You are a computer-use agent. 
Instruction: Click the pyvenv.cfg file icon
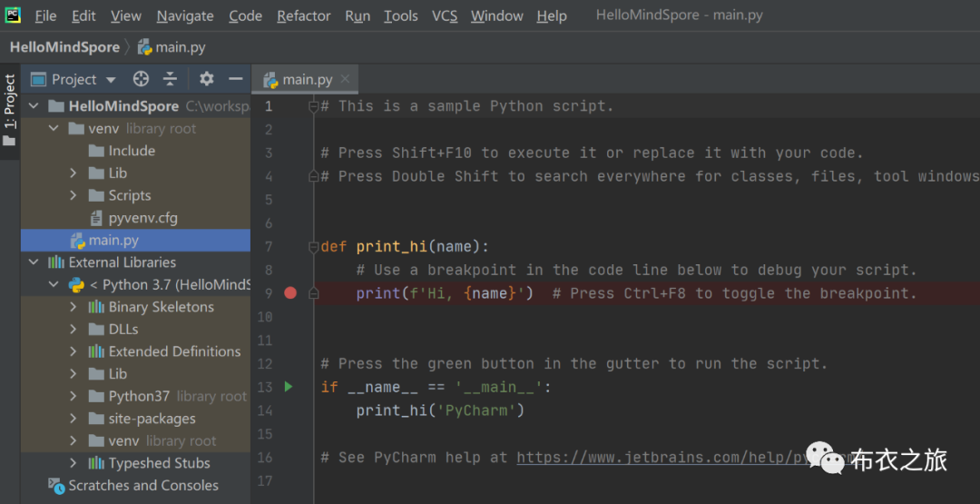coord(97,218)
